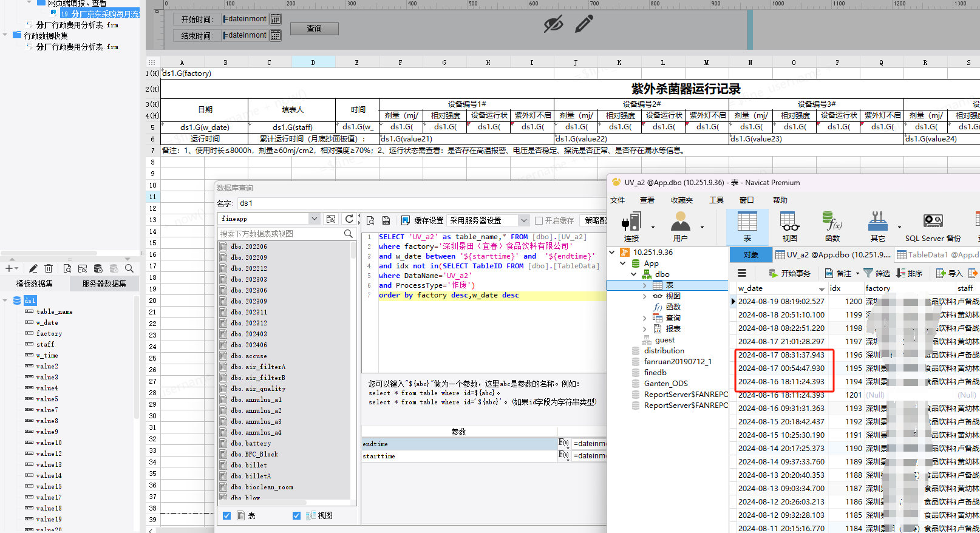The image size is (980, 533).
Task: Click the 开始时间 date input field
Action: (x=245, y=19)
